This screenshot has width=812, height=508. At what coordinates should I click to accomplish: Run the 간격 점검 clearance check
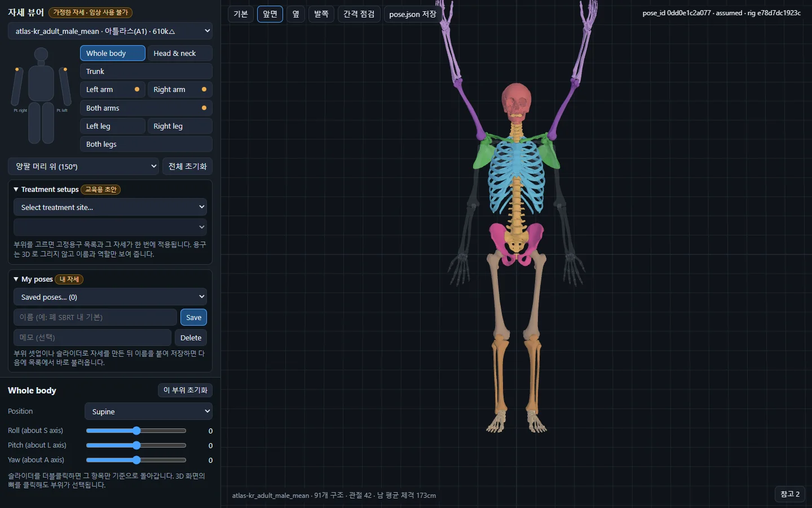(359, 14)
